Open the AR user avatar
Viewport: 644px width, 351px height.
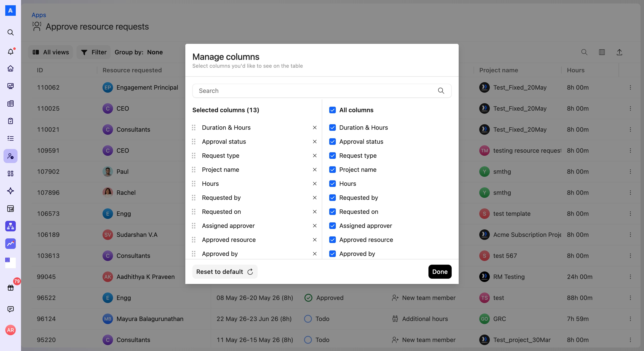(x=11, y=330)
